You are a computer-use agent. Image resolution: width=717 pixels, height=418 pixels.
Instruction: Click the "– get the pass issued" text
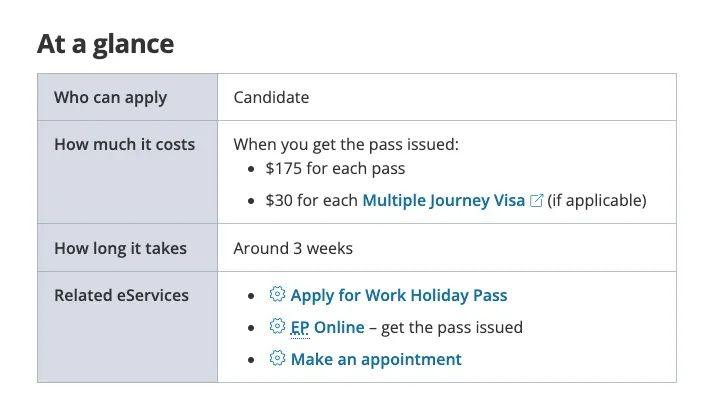point(445,328)
